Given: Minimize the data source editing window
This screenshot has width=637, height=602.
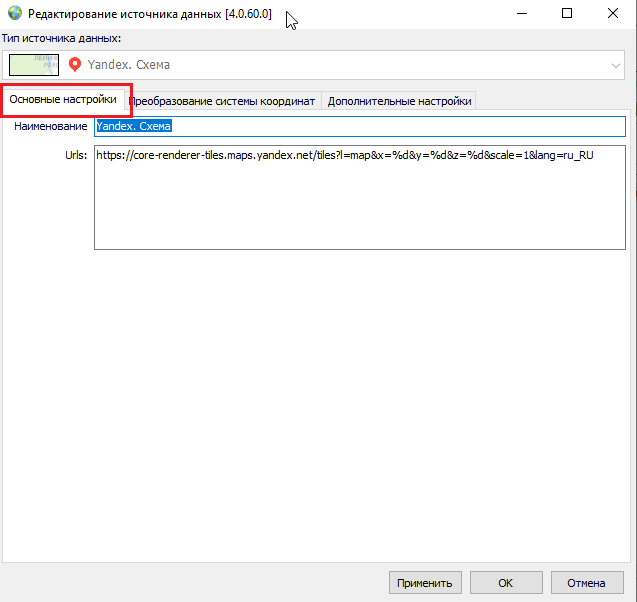Looking at the screenshot, I should pyautogui.click(x=522, y=13).
